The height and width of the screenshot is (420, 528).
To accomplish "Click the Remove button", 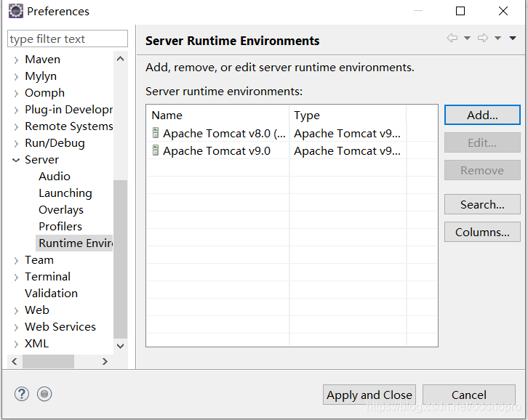I will (x=482, y=170).
